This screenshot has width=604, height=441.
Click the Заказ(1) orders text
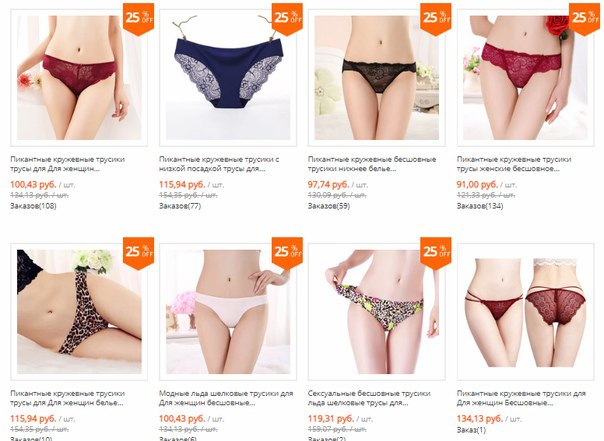471,430
